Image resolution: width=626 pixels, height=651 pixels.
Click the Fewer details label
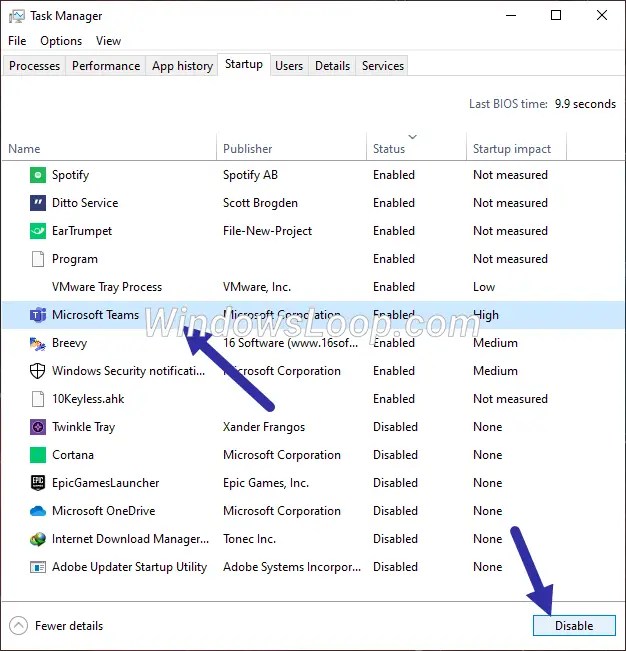tap(69, 626)
